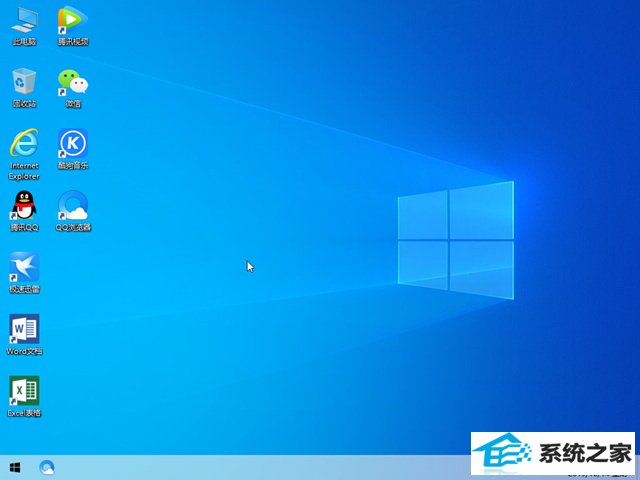Click the QQ browser icon pinned on the taskbar

pos(47,467)
